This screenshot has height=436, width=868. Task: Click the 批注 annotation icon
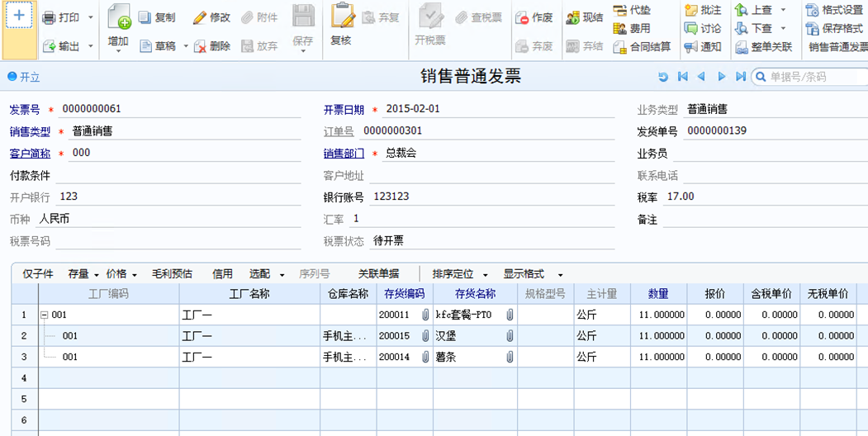[691, 11]
